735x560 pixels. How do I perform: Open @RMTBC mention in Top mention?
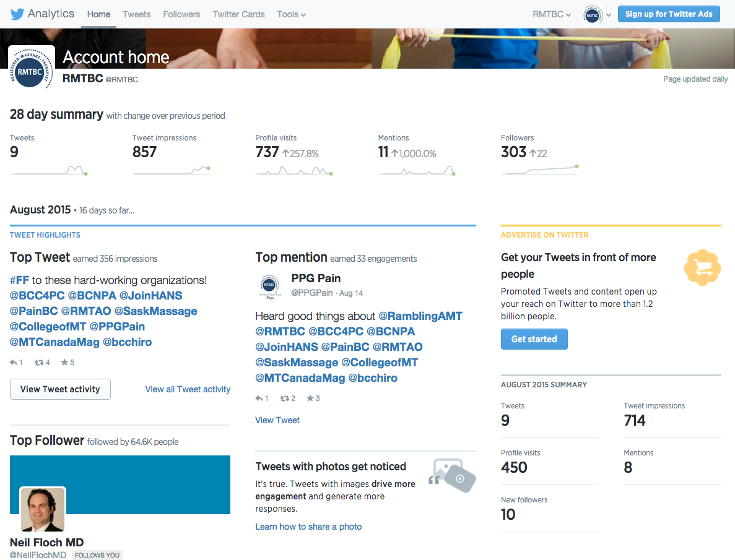[281, 332]
